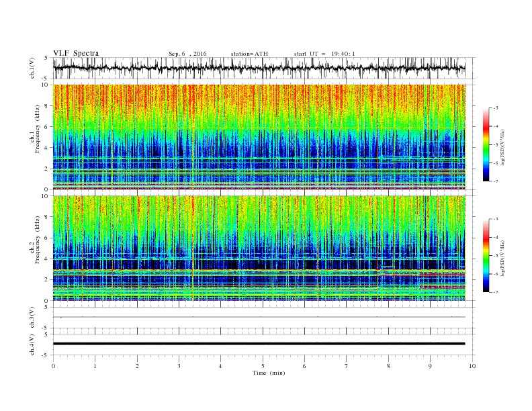Image resolution: width=532 pixels, height=411 pixels.
Task: Click the "Time (min)" x-axis title
Action: 269,373
